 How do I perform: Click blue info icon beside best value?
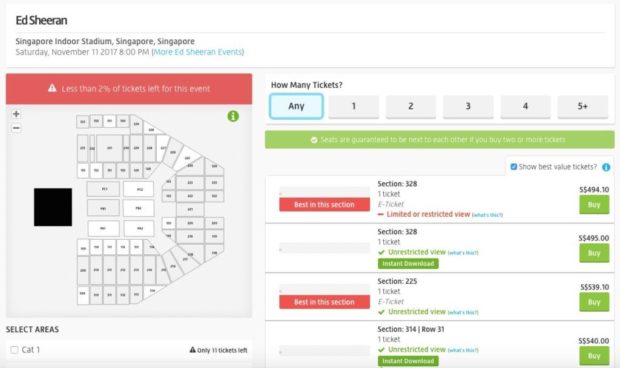(606, 167)
